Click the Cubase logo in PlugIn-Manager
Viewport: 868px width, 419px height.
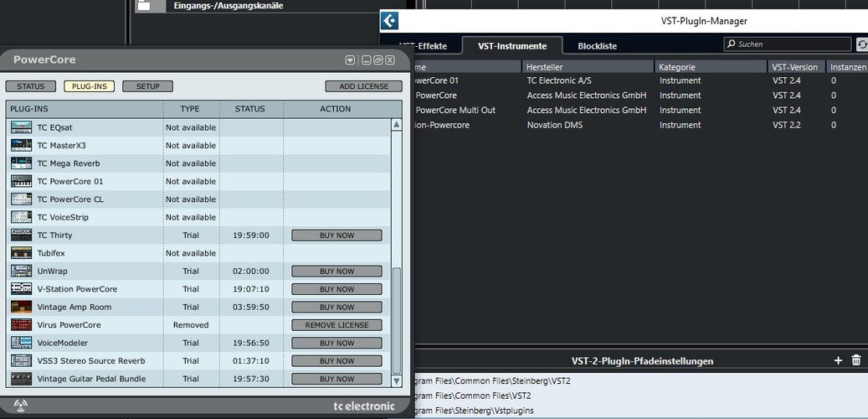[x=389, y=21]
